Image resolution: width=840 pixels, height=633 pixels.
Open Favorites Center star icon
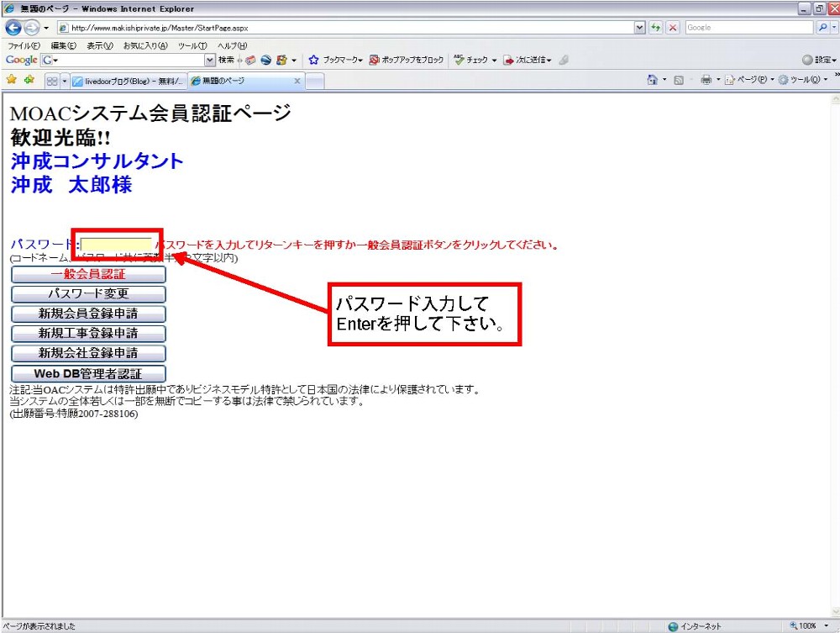tap(12, 80)
